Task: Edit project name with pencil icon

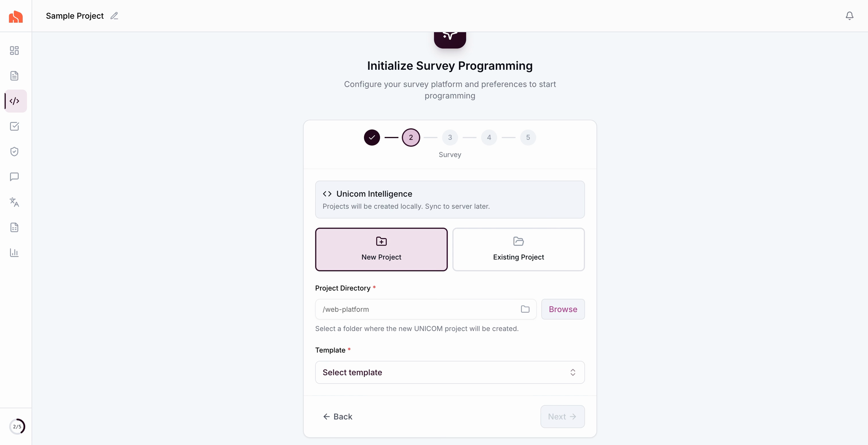Action: coord(114,16)
